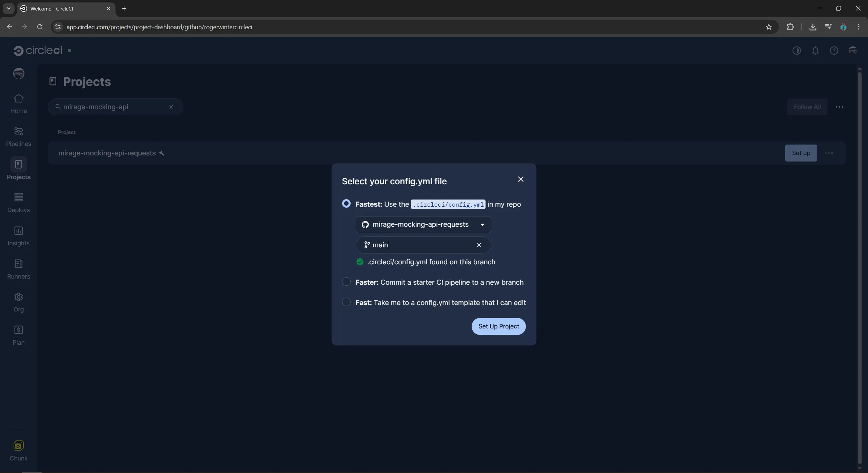The width and height of the screenshot is (868, 473).
Task: Click Set up for mirage project
Action: (x=801, y=153)
